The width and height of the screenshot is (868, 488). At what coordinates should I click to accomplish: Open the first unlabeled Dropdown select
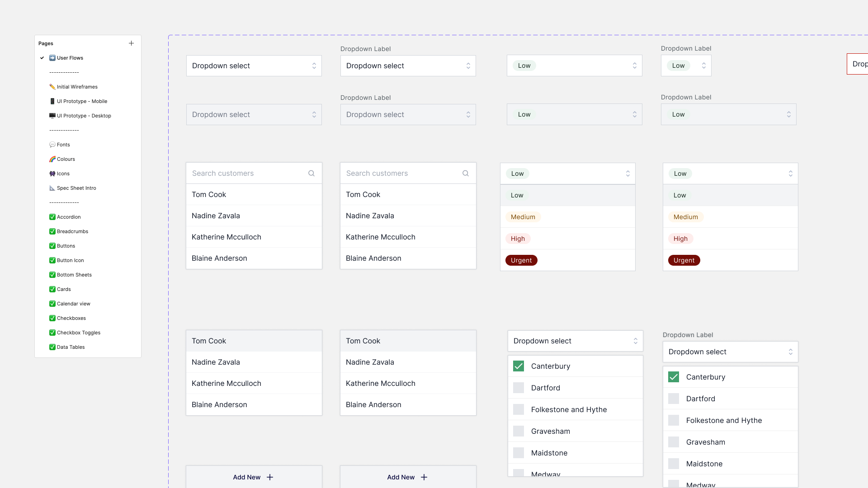[x=254, y=66]
